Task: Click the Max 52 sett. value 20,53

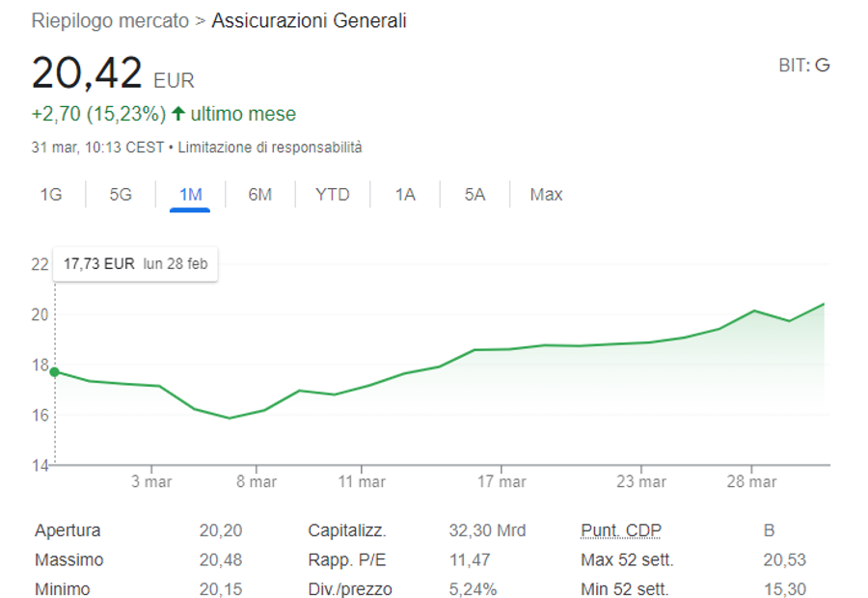Action: click(x=784, y=559)
